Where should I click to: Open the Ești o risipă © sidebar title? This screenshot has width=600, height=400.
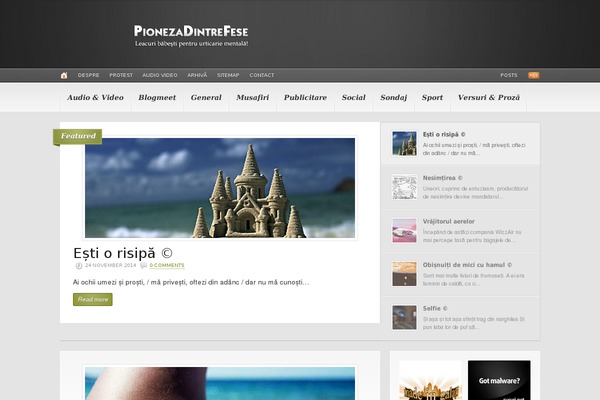(444, 134)
